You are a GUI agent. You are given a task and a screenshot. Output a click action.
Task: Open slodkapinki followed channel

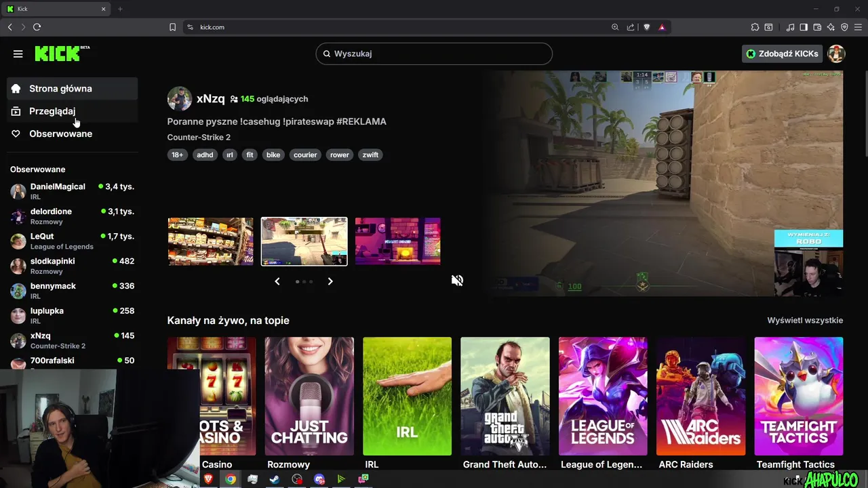coord(73,266)
